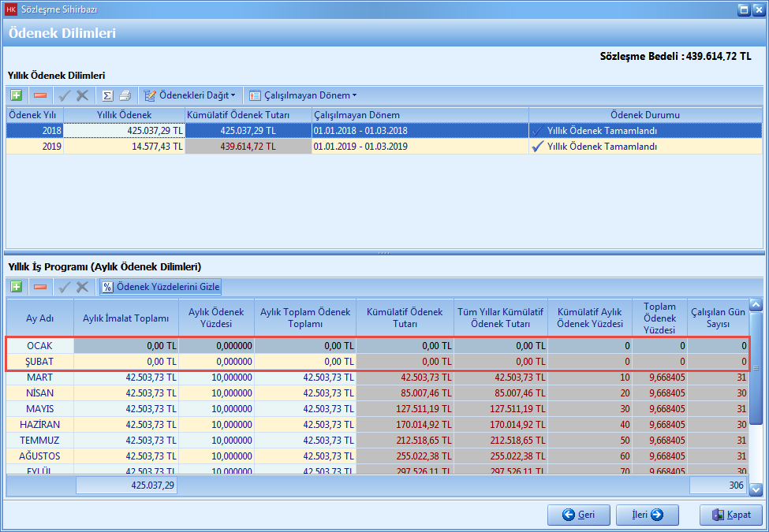Screen dimensions: 769x532
Task: Toggle Yıllık Ödenek Tamamlandı check for 2019
Action: pos(538,147)
